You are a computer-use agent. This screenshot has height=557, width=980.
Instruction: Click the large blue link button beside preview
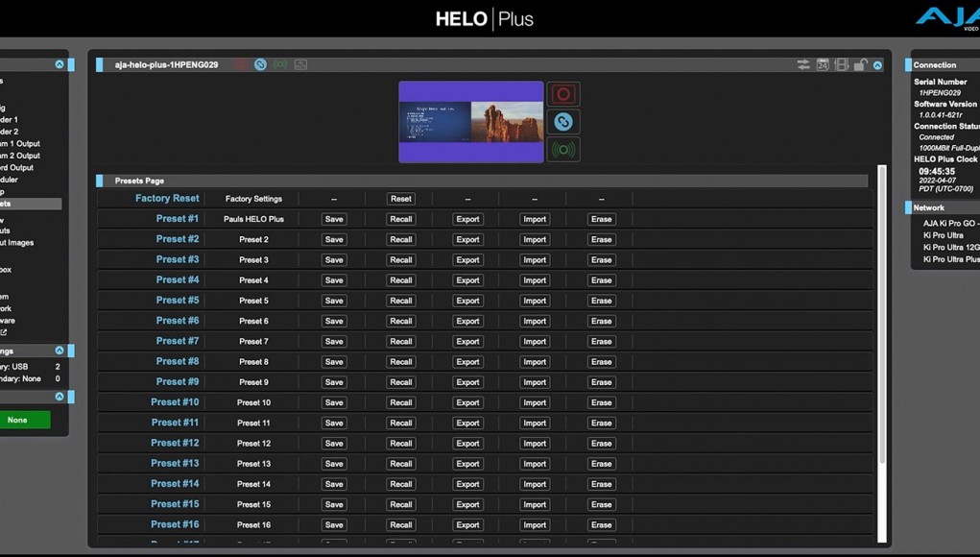563,122
